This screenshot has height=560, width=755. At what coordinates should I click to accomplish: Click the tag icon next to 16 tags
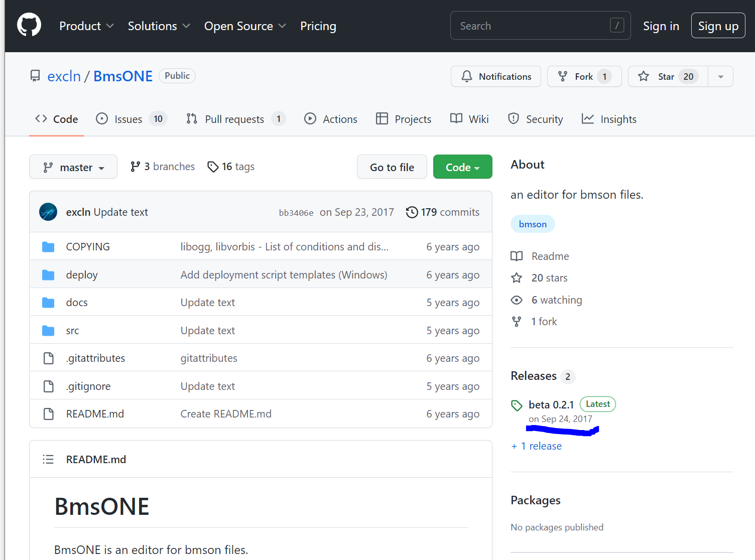pyautogui.click(x=213, y=167)
